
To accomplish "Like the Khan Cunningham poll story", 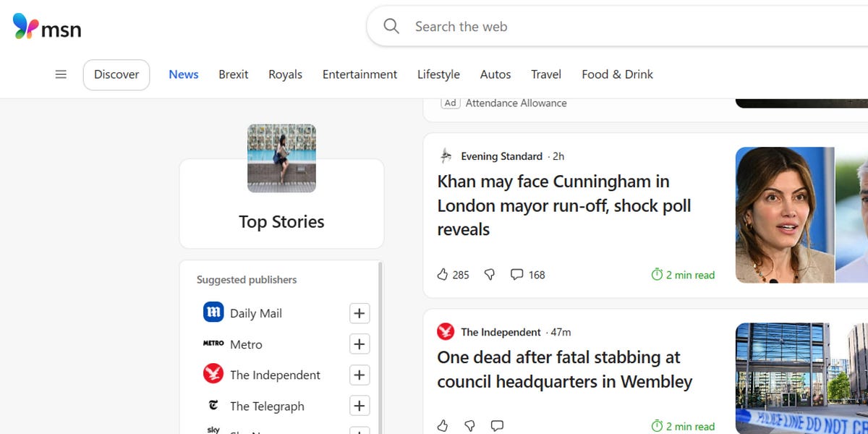I will 443,275.
